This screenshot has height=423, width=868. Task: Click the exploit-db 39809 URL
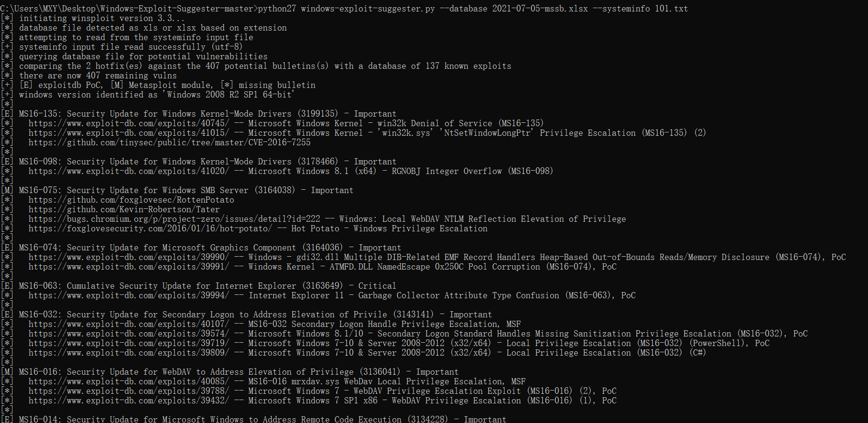click(x=129, y=353)
